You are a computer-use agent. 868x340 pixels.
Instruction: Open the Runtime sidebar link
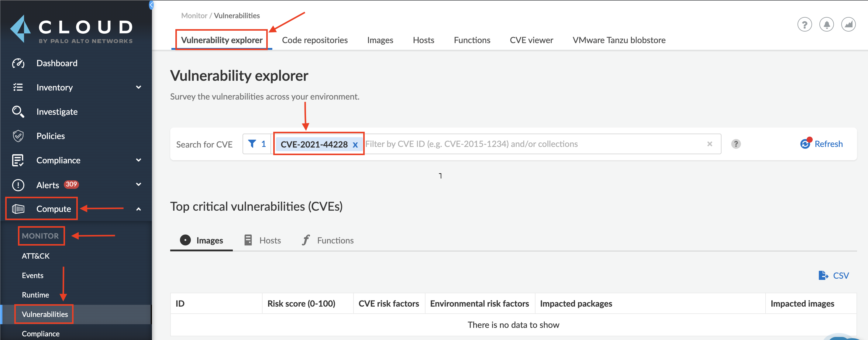tap(35, 294)
